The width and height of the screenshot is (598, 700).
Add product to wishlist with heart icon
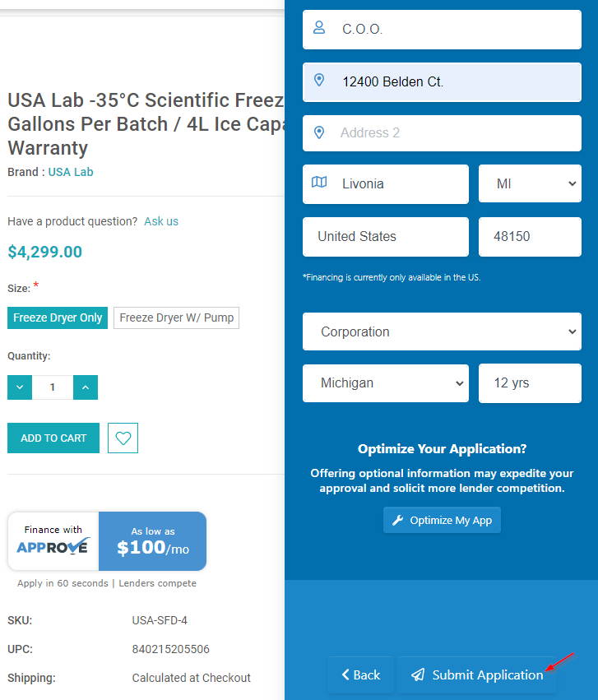123,438
